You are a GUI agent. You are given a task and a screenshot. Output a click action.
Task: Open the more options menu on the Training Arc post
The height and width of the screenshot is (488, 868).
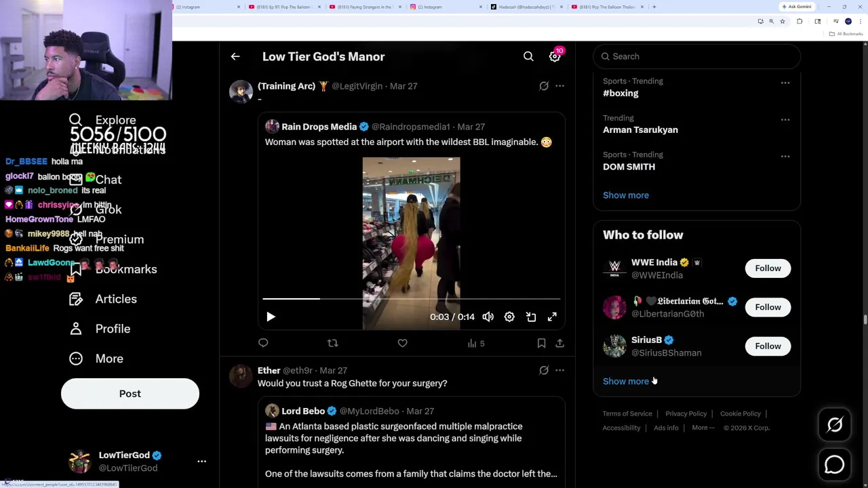559,86
